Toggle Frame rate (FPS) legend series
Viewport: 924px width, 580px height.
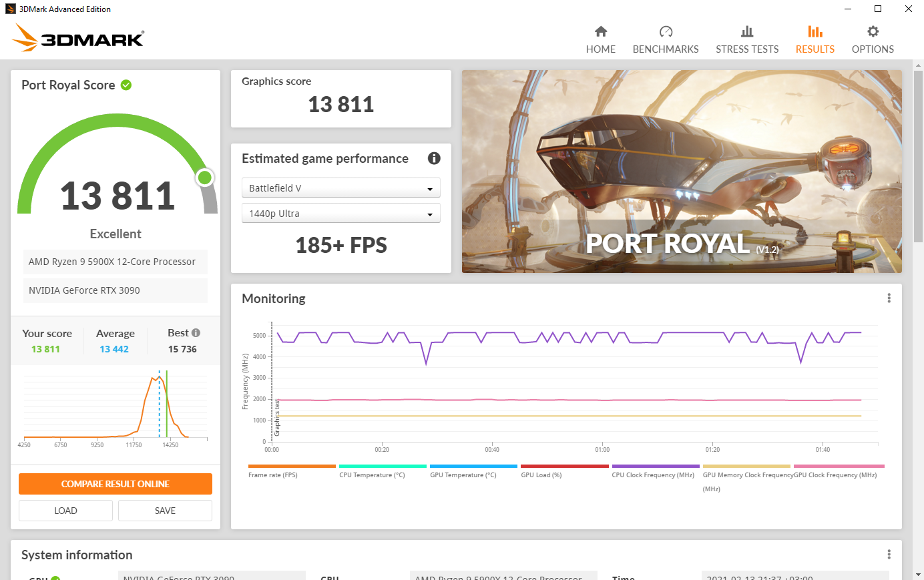[292, 471]
